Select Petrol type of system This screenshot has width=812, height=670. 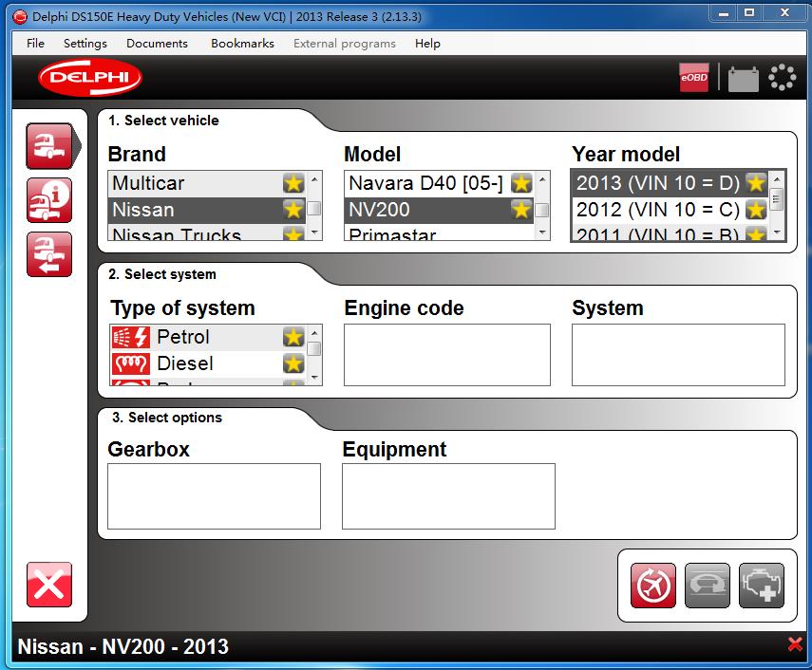click(x=209, y=337)
